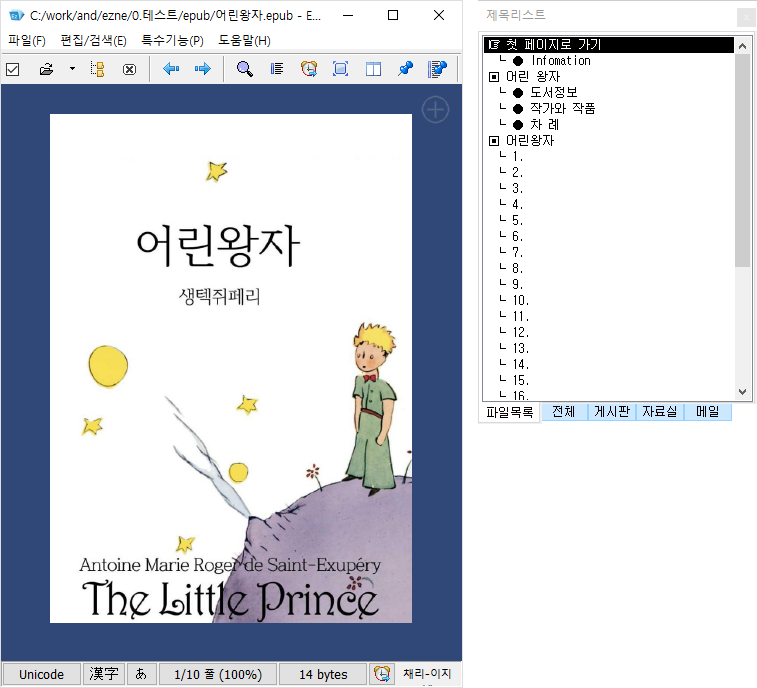This screenshot has width=757, height=688.
Task: Select chapter 12. in the list
Action: [520, 333]
